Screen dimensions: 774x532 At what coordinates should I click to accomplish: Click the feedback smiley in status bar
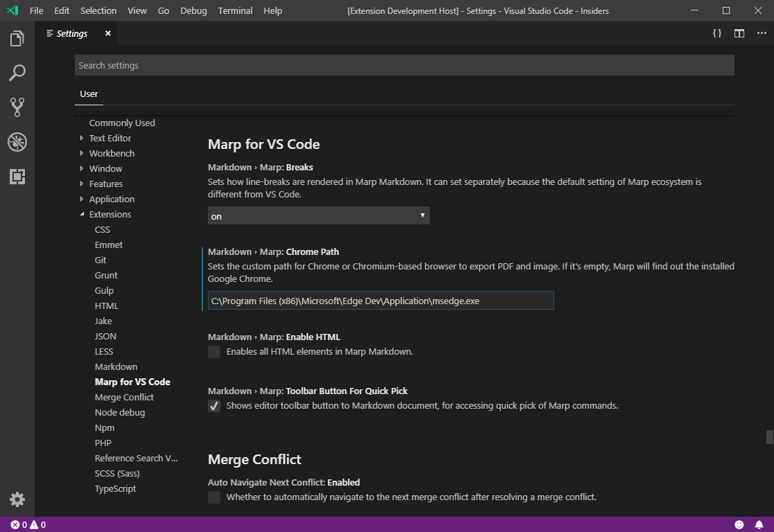point(739,524)
